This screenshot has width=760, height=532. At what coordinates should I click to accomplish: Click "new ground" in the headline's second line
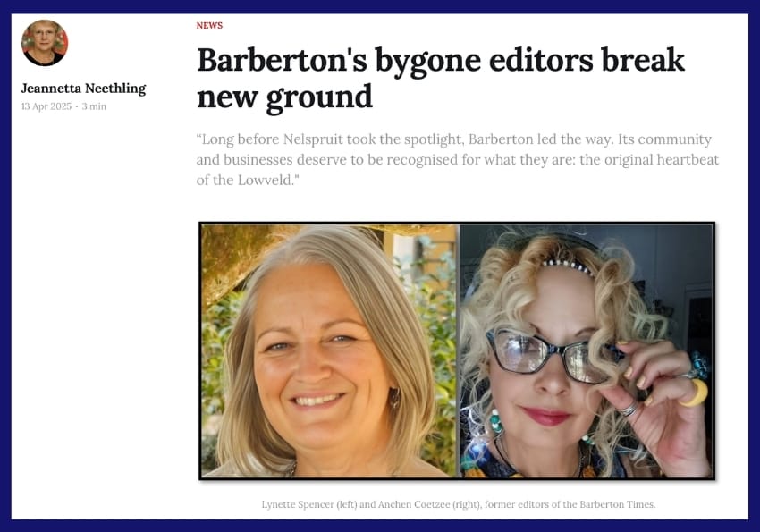[x=284, y=97]
